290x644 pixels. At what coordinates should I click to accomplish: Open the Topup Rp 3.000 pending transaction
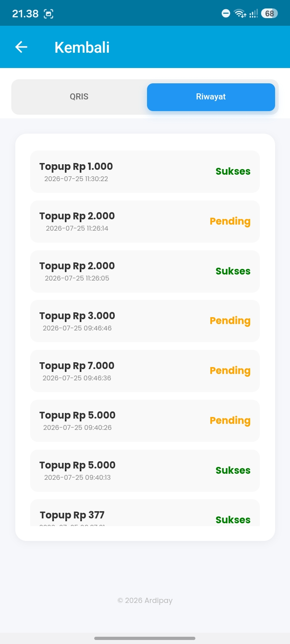click(145, 321)
